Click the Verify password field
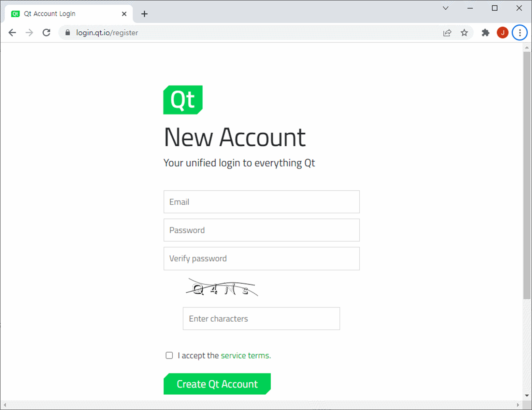Viewport: 532px width, 410px height. [x=262, y=259]
